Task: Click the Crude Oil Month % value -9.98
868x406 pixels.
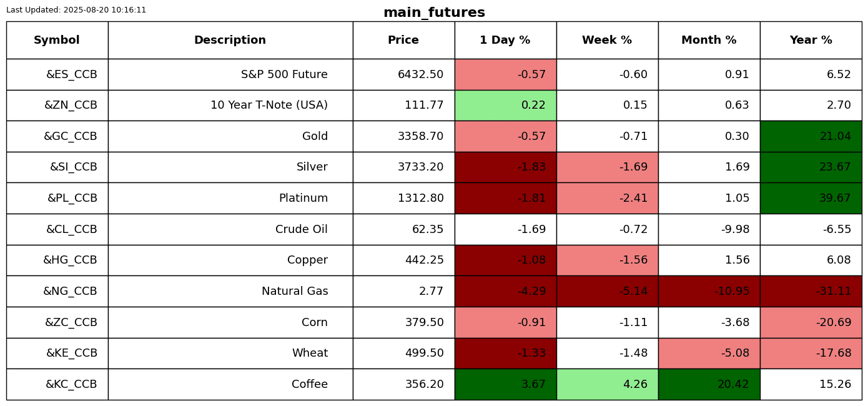Action: [x=709, y=229]
